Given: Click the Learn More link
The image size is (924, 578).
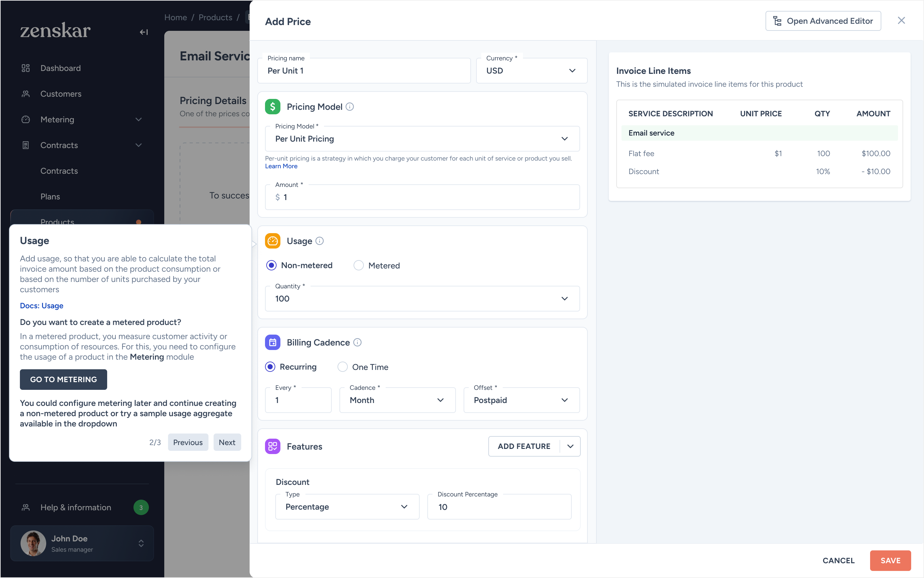Looking at the screenshot, I should point(281,166).
